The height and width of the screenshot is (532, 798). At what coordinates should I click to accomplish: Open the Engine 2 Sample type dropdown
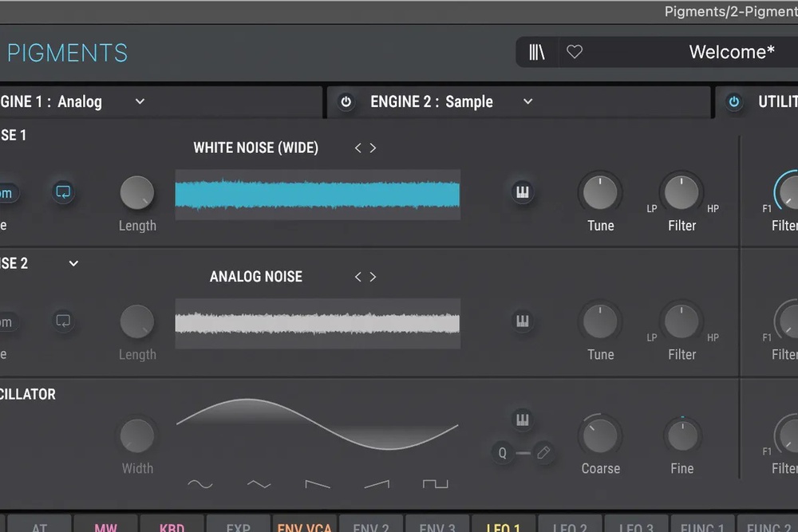(527, 102)
